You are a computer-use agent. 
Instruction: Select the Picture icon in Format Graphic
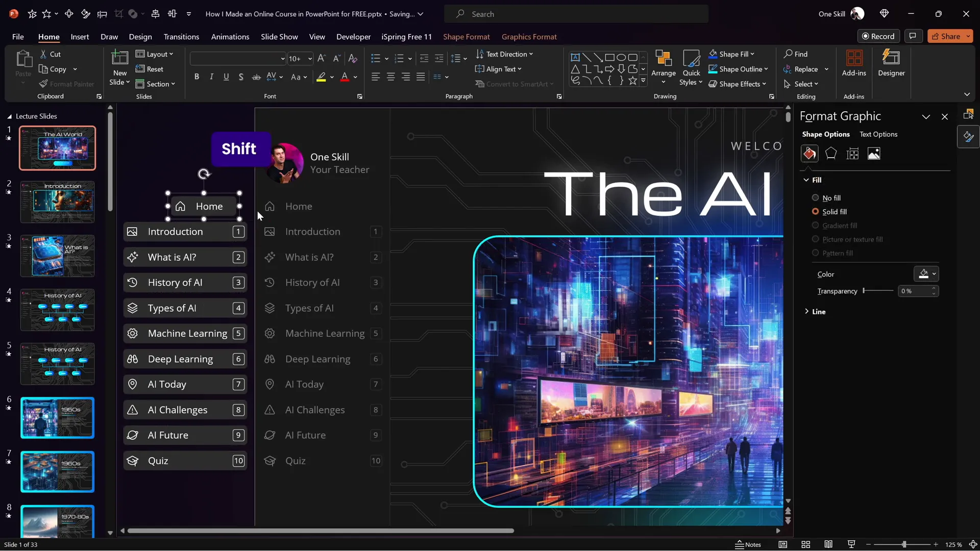(874, 154)
